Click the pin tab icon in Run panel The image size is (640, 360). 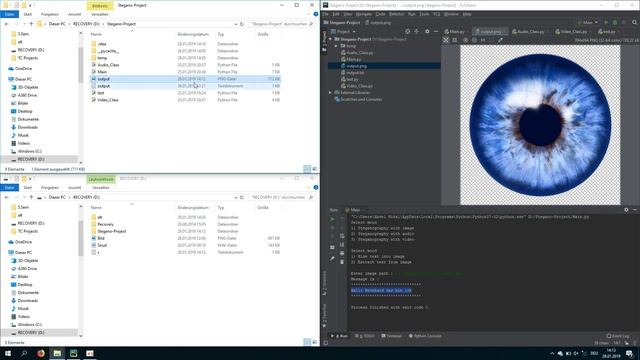pos(332,258)
